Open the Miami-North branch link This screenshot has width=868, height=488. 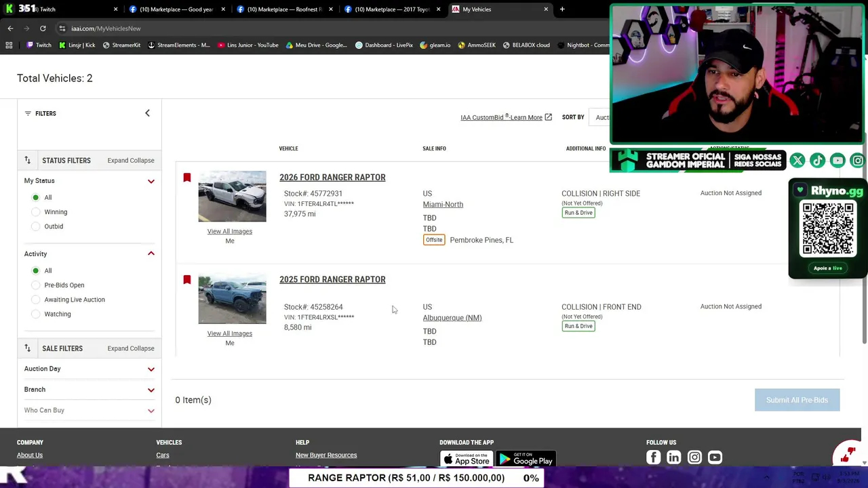(x=443, y=205)
